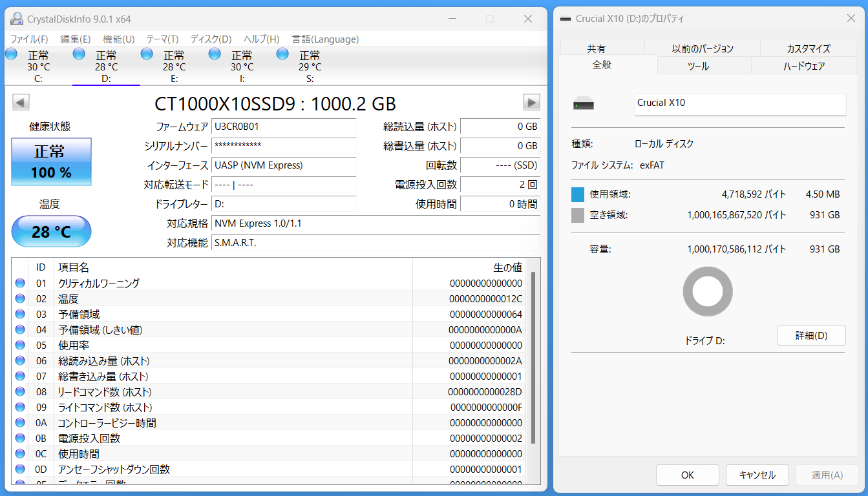Switch to the 以前のバージョン tab
This screenshot has width=868, height=496.
click(x=703, y=48)
